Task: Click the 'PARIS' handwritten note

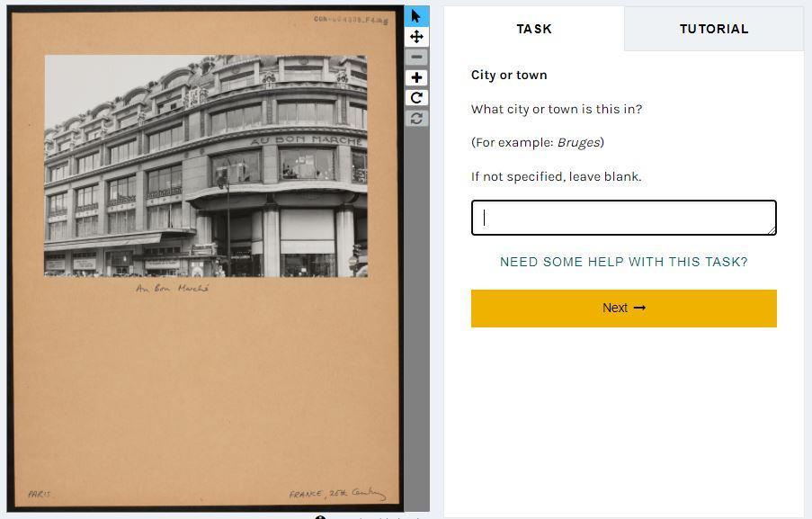Action: tap(40, 494)
